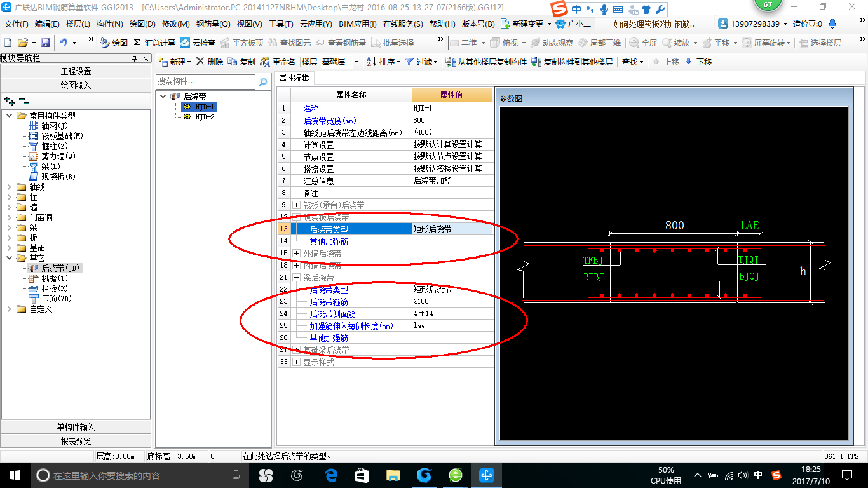Viewport: 868px width, 488px height.
Task: Select 压顶(YD) in navigator tree
Action: click(x=50, y=299)
